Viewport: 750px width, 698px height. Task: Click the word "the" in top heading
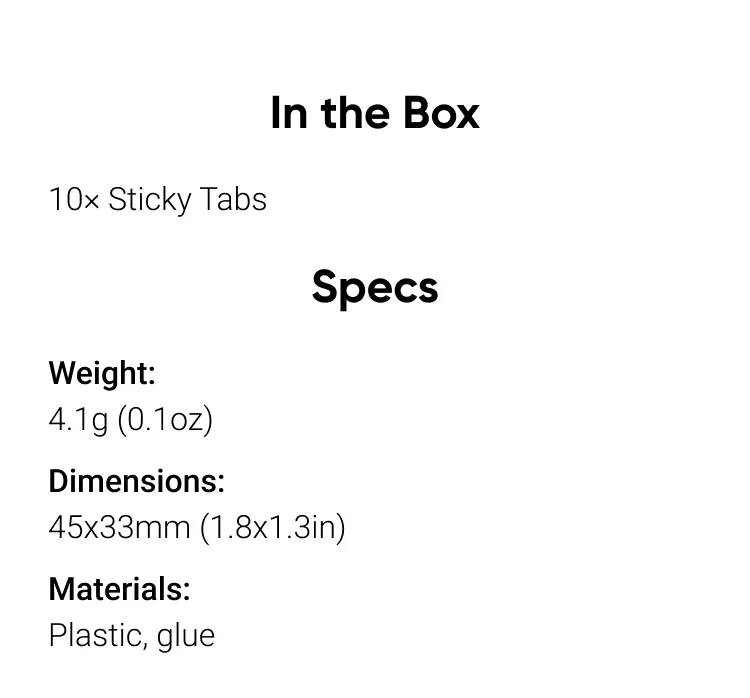(355, 113)
